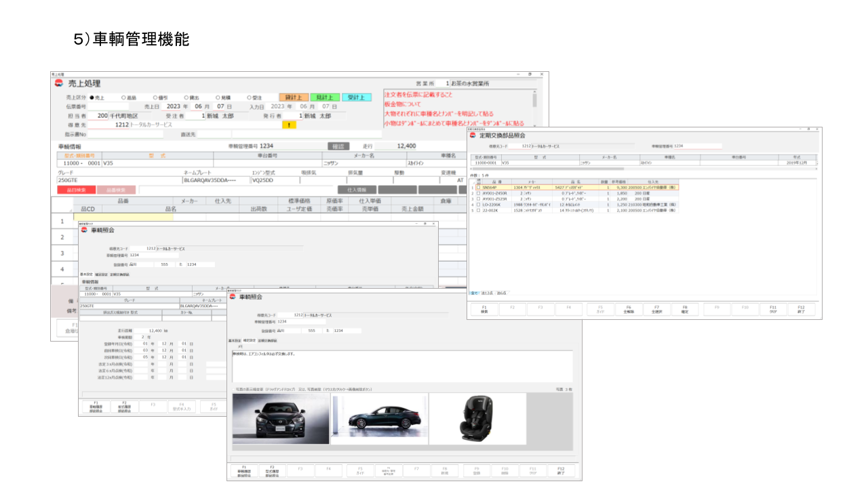Image resolution: width=868 pixels, height=488 pixels.
Task: Click the 担当者 field showing 200
Action: click(98, 116)
